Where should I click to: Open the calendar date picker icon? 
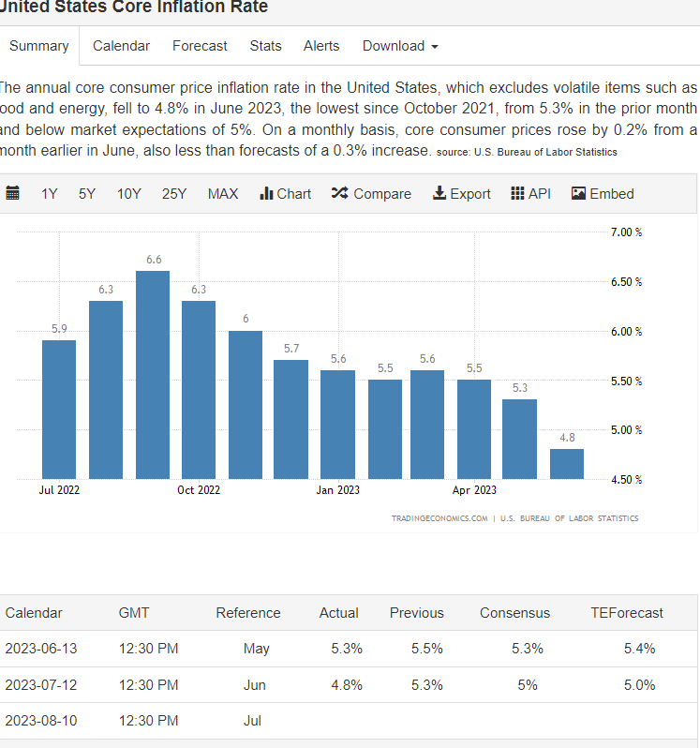point(12,193)
